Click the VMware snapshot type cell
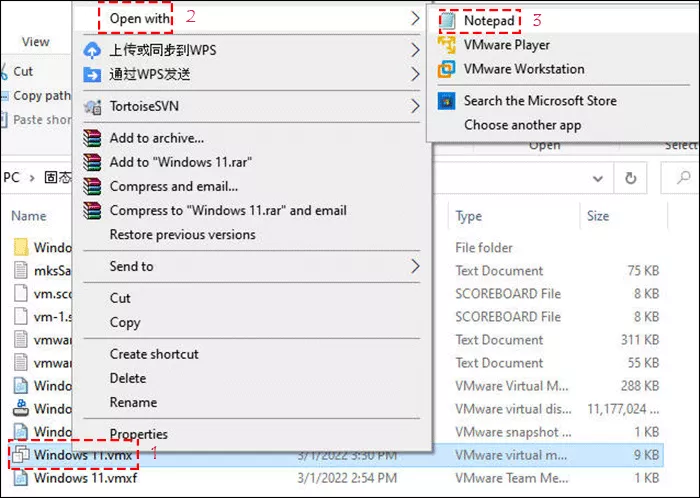 click(513, 432)
